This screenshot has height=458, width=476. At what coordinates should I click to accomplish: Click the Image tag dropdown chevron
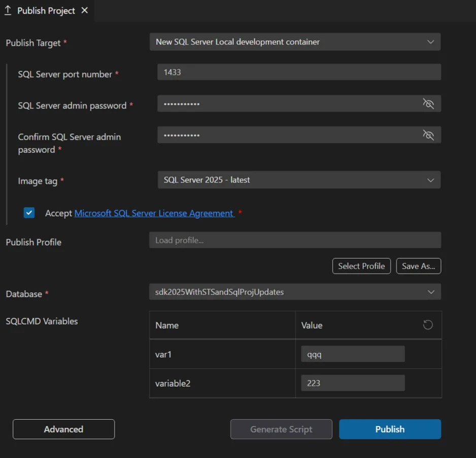[x=431, y=180]
